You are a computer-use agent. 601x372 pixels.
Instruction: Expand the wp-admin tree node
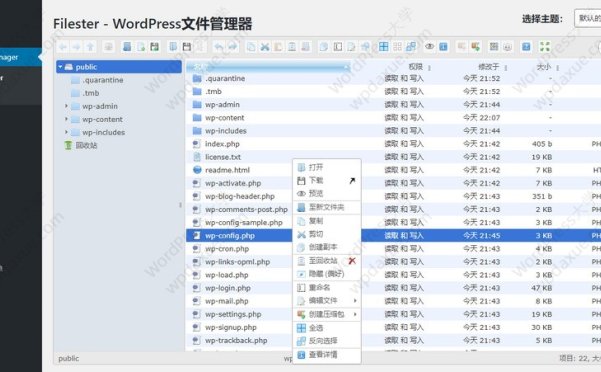coord(66,106)
